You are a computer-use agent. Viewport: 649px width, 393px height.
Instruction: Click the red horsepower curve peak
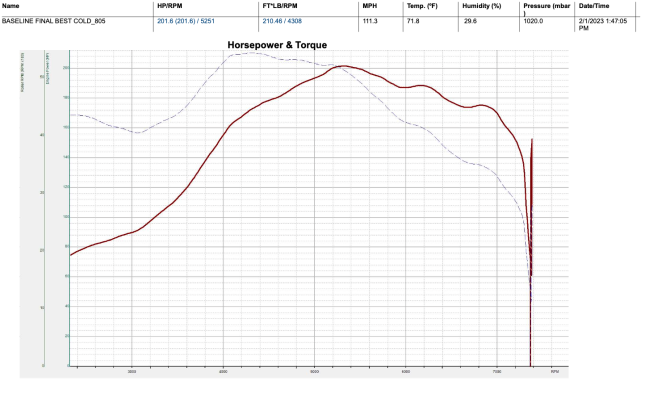[344, 66]
